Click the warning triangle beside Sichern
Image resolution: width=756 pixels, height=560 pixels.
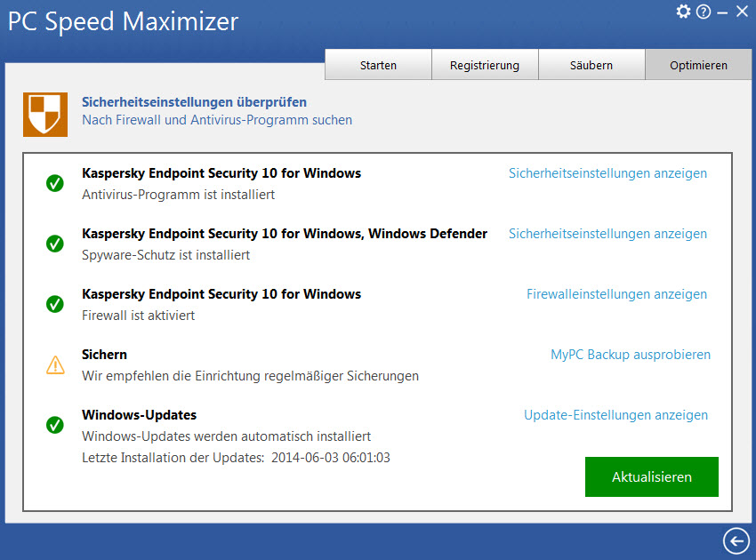[x=55, y=364]
